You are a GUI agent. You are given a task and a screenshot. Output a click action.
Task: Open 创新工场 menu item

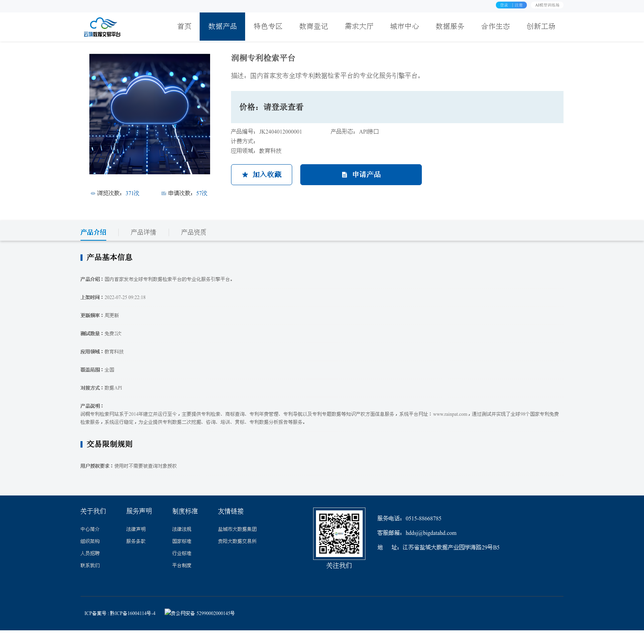(541, 27)
